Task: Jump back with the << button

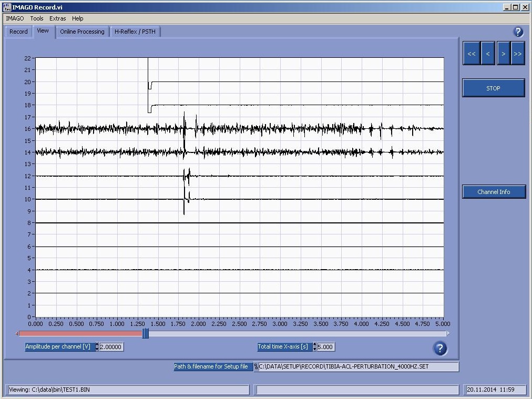Action: (x=472, y=53)
